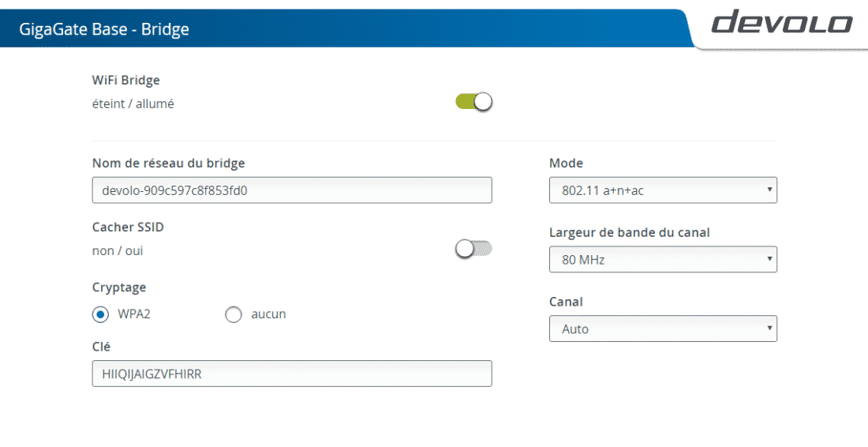Choose the aucun encryption radio button
Viewport: 868px width, 447px height.
[x=233, y=314]
